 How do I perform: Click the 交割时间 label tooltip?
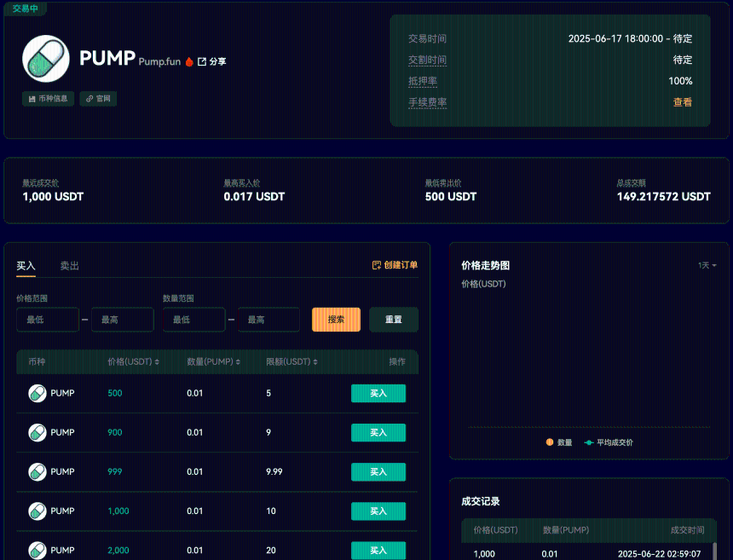427,60
